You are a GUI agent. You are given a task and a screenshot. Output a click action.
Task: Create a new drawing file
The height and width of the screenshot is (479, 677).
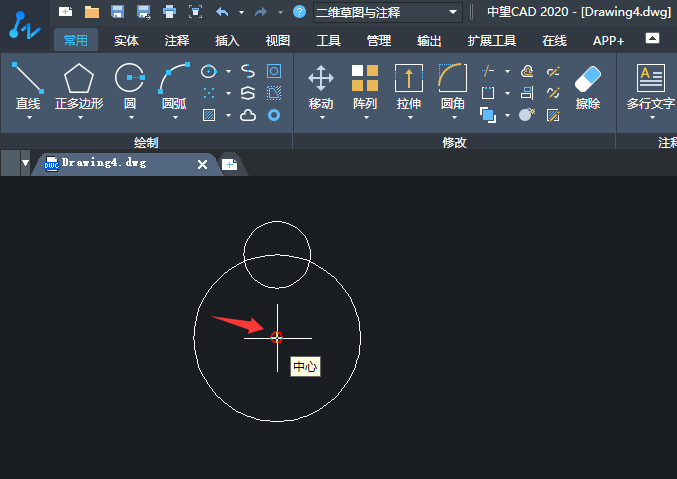pyautogui.click(x=66, y=12)
